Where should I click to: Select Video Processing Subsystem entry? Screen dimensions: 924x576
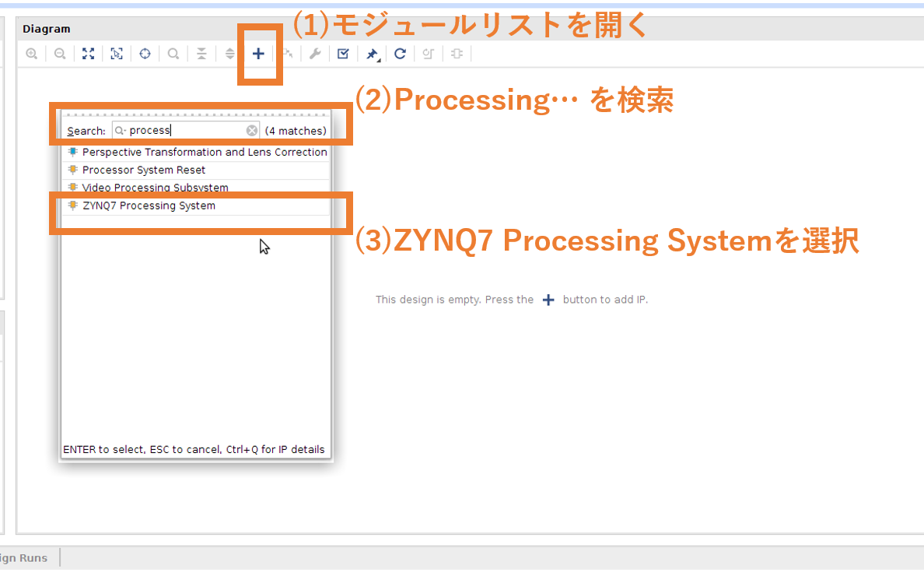155,188
